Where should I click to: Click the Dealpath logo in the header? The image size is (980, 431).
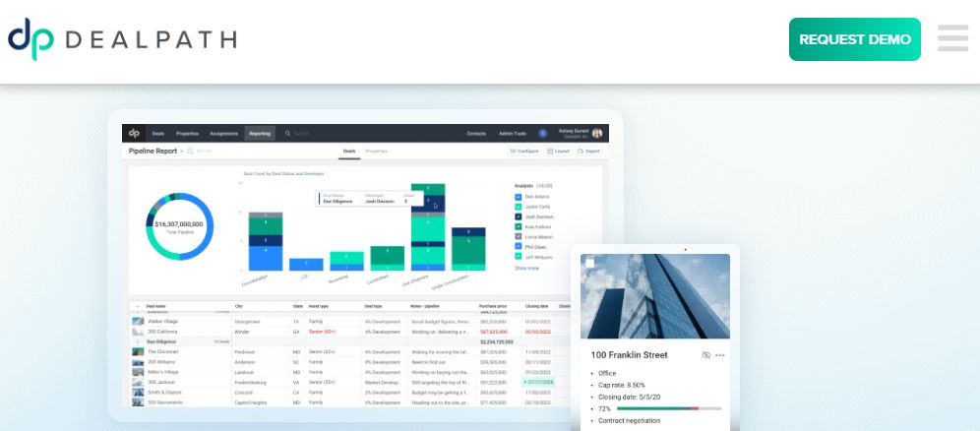(122, 38)
